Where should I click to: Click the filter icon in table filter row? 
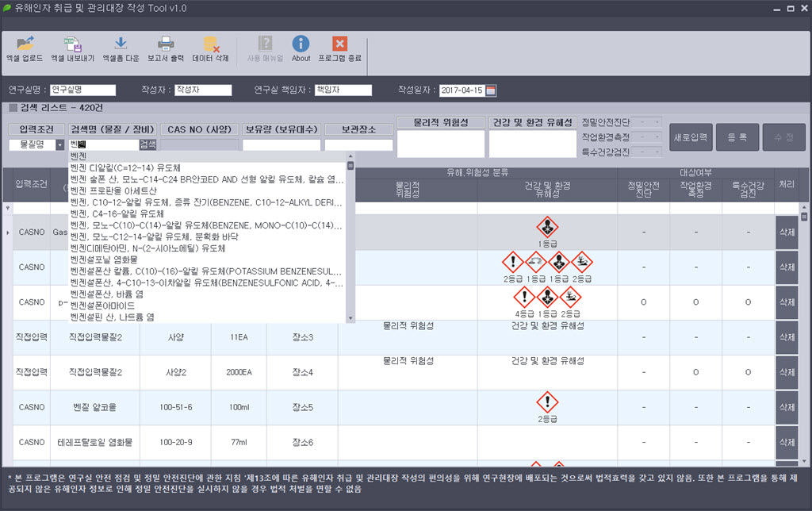coord(8,209)
